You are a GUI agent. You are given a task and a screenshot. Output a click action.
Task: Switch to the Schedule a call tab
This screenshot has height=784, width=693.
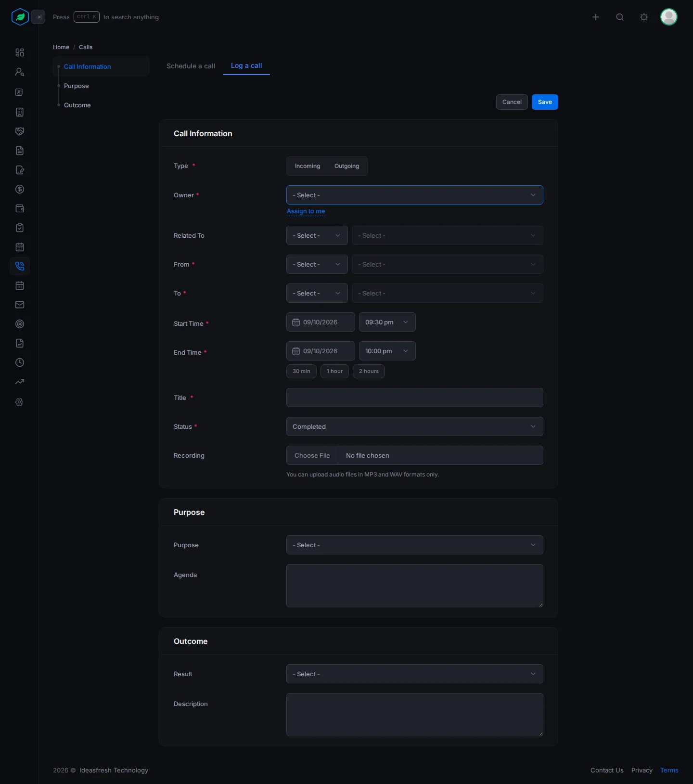[191, 66]
